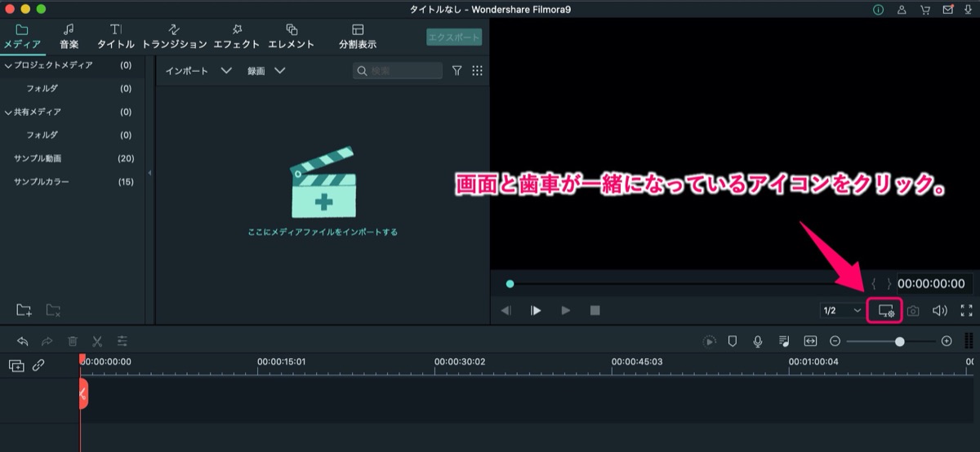The image size is (980, 452).
Task: Collapse the プロジェクトメディア tree item
Action: click(8, 64)
